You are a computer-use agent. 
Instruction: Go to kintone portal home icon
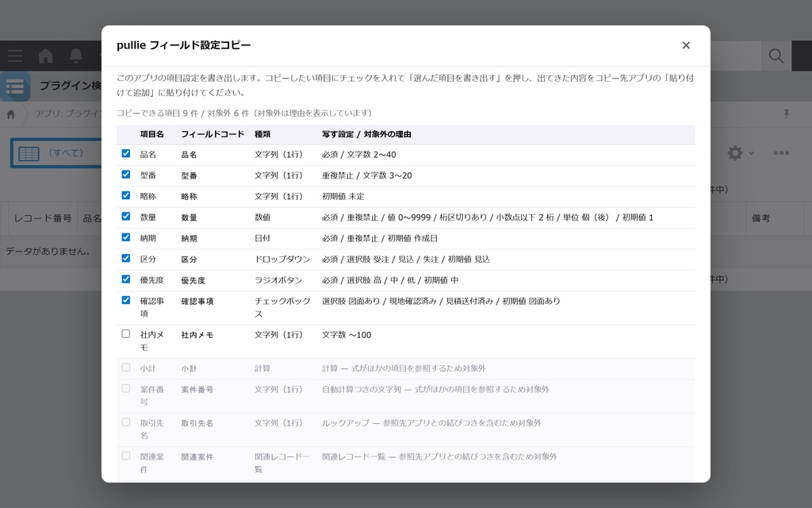tap(45, 56)
